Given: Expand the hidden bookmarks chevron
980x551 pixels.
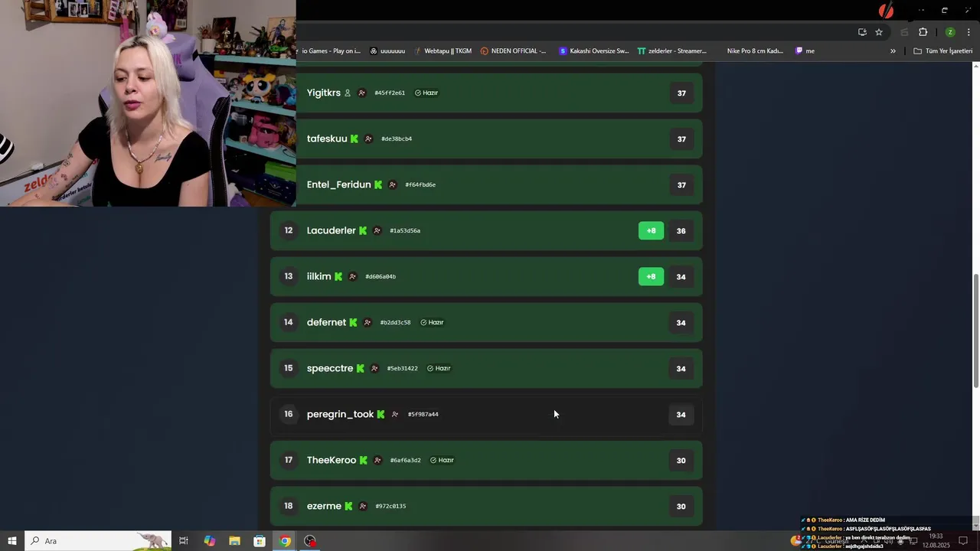Looking at the screenshot, I should click(x=893, y=51).
